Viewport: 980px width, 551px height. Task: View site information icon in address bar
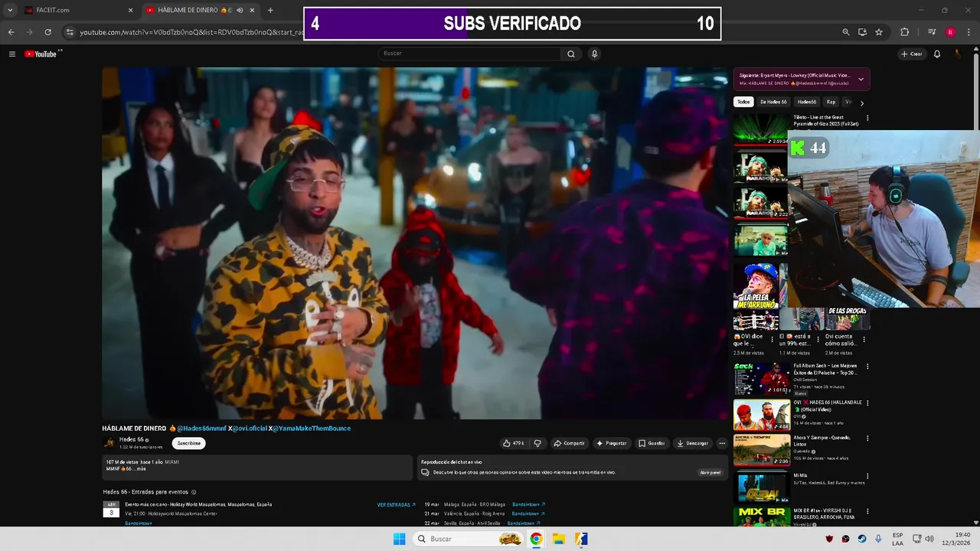click(70, 32)
